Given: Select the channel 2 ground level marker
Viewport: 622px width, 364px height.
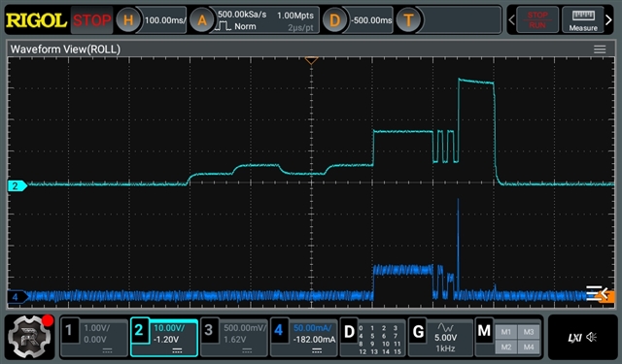Looking at the screenshot, I should pyautogui.click(x=17, y=185).
